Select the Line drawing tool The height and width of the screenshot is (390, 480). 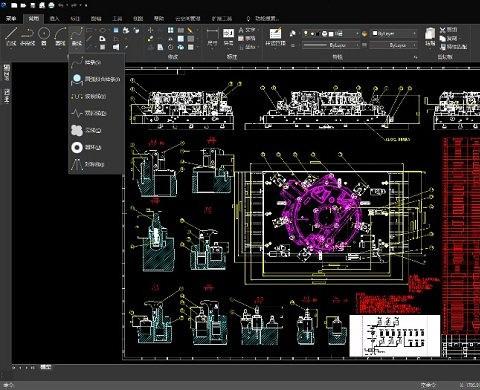[x=11, y=36]
